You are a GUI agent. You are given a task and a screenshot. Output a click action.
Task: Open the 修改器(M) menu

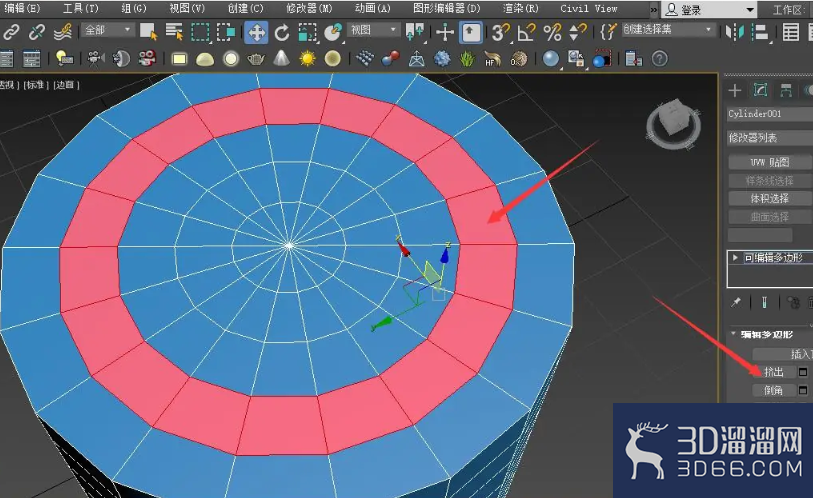pyautogui.click(x=310, y=8)
